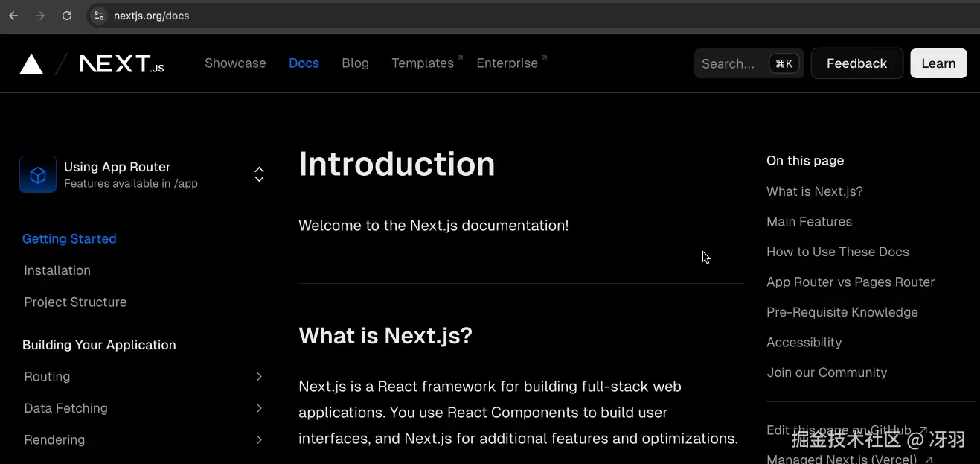Open the Templates external link
The image size is (980, 464).
tap(427, 63)
